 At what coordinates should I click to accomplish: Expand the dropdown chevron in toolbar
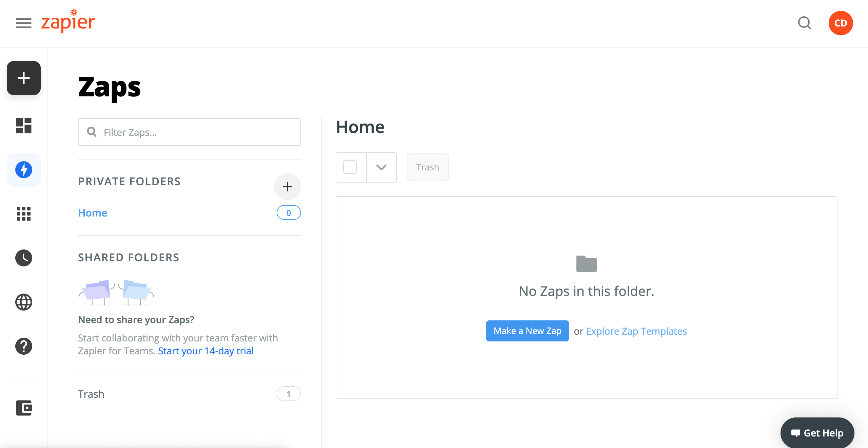tap(381, 167)
